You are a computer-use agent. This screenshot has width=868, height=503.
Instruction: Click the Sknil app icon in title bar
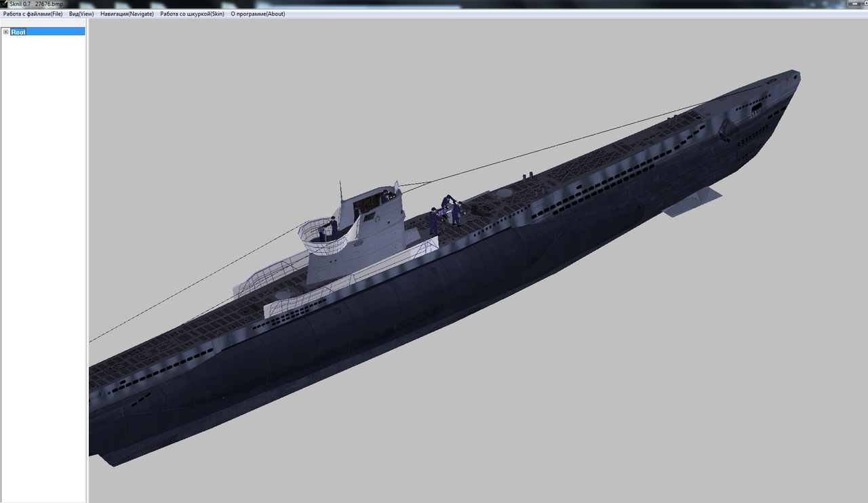coord(4,4)
